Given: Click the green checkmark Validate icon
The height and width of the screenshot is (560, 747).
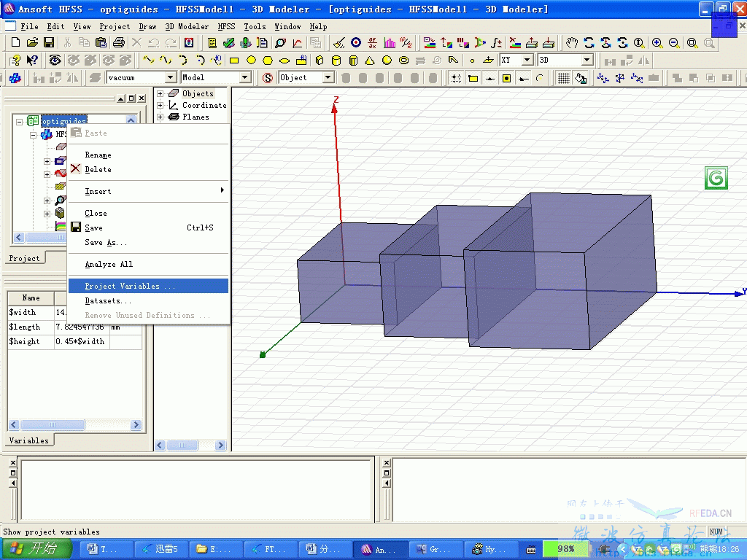Looking at the screenshot, I should 228,43.
